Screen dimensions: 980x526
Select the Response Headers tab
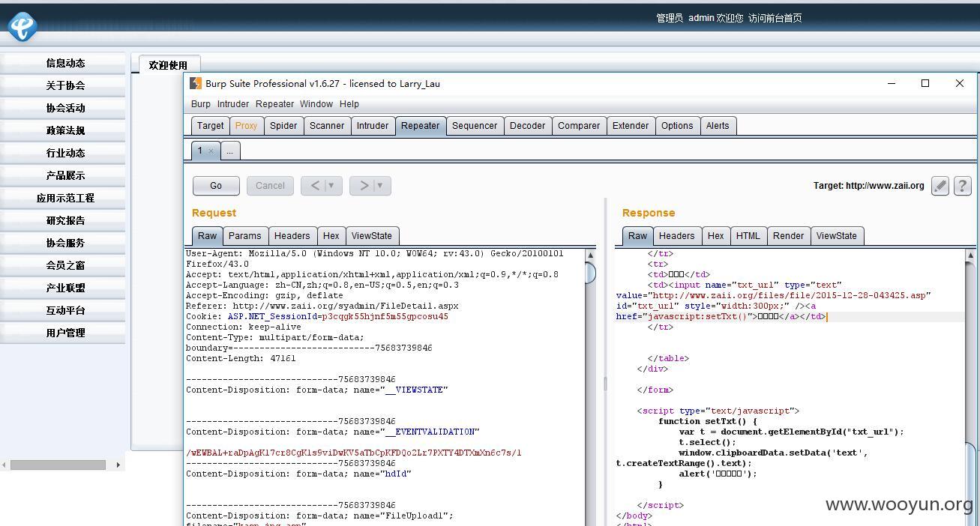(677, 235)
